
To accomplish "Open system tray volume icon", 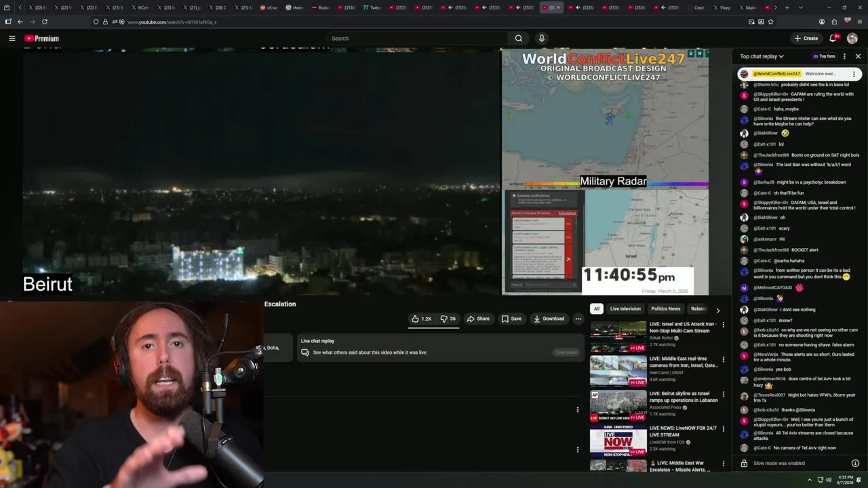I will tap(829, 480).
